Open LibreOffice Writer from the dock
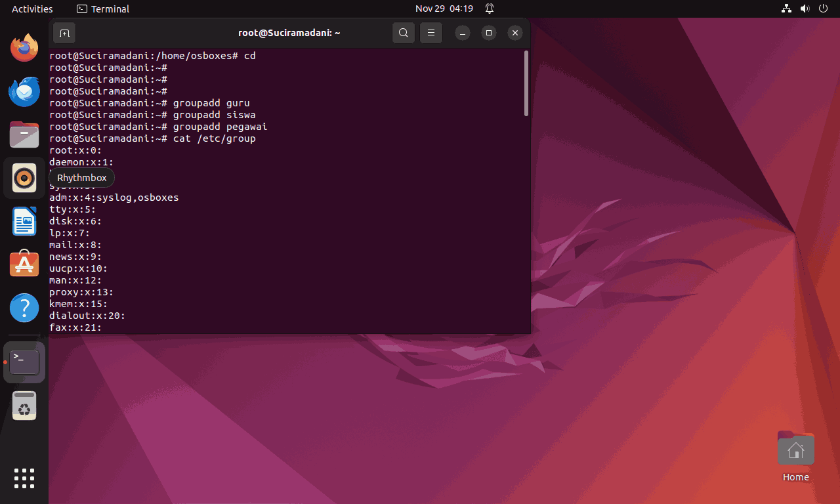This screenshot has height=504, width=840. point(24,221)
